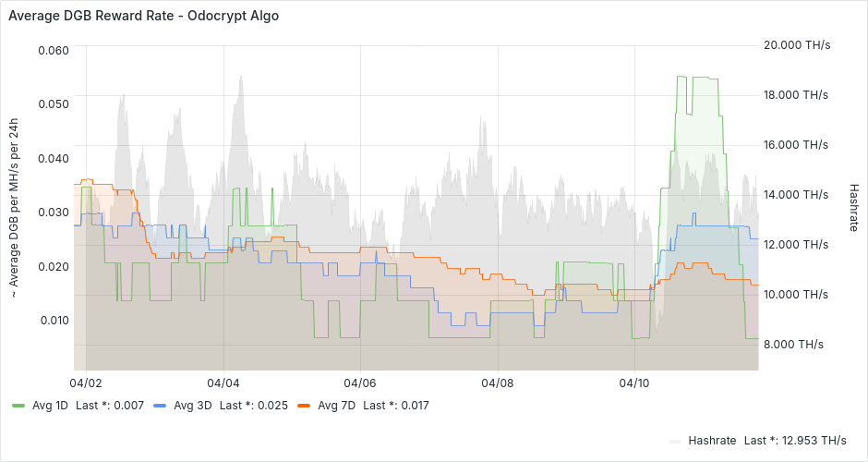The width and height of the screenshot is (868, 462).
Task: Click the 04/10 date tick on x-axis
Action: point(635,382)
